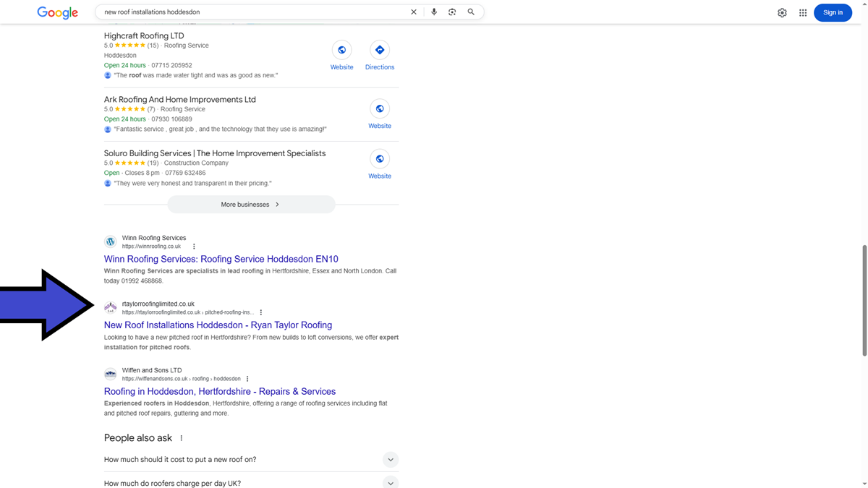The image size is (868, 488).
Task: Clear the search box text
Action: (x=414, y=12)
